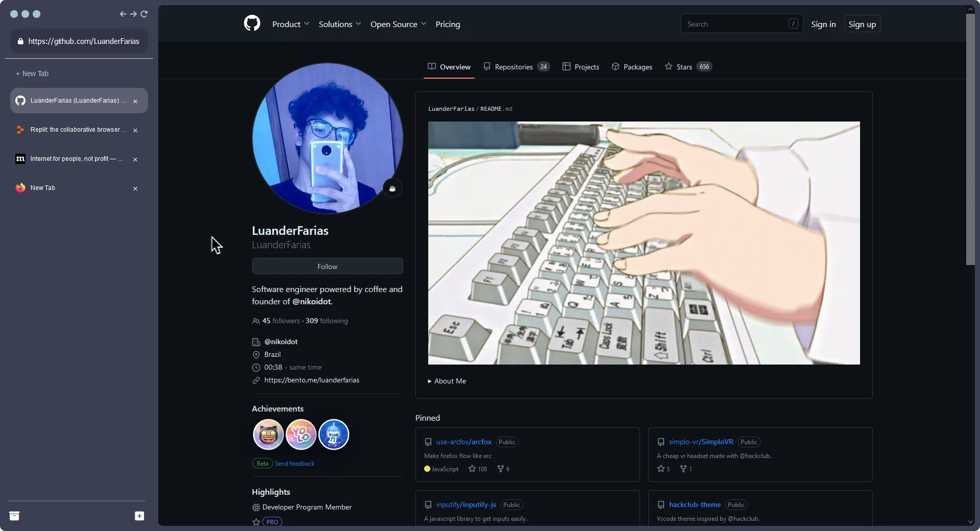
Task: Open the use-arcfox/arcfox pinned repository
Action: tap(463, 442)
